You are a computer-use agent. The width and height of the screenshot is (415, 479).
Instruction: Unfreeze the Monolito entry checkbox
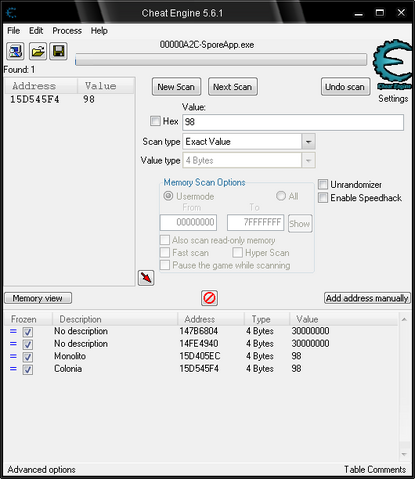click(x=28, y=357)
